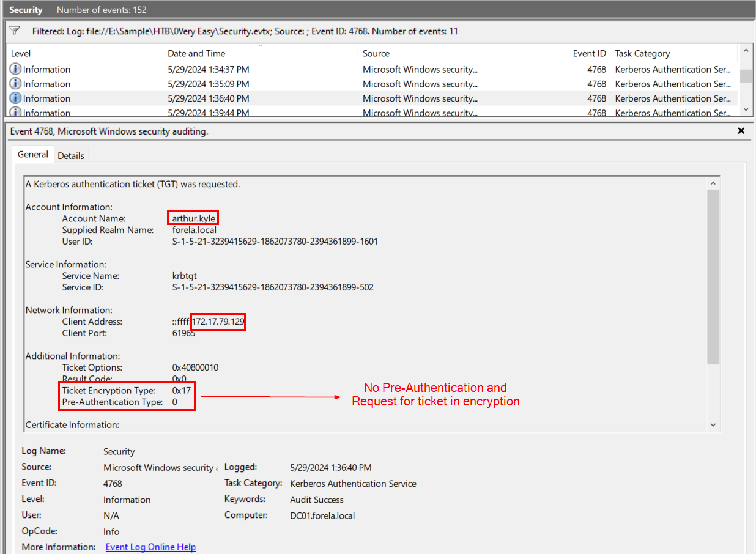Close the event details pane with X
This screenshot has height=554, width=756.
point(741,131)
